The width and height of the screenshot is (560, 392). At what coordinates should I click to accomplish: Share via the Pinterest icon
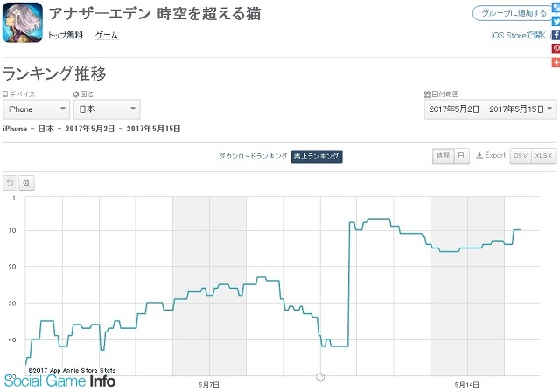[556, 48]
